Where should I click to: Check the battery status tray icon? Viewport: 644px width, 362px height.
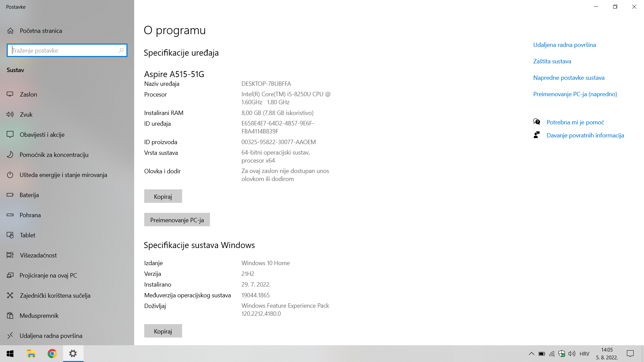click(542, 354)
